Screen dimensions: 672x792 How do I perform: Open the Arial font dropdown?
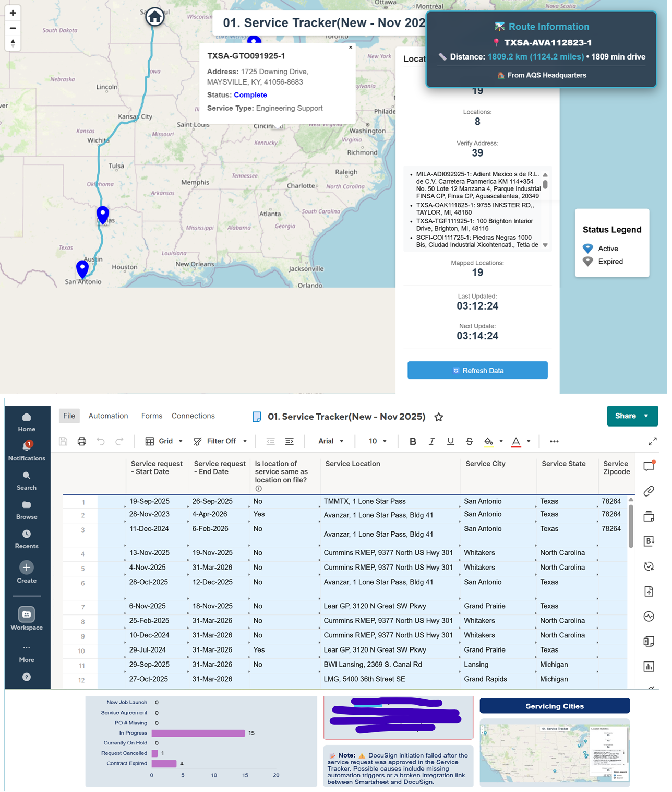tap(331, 441)
